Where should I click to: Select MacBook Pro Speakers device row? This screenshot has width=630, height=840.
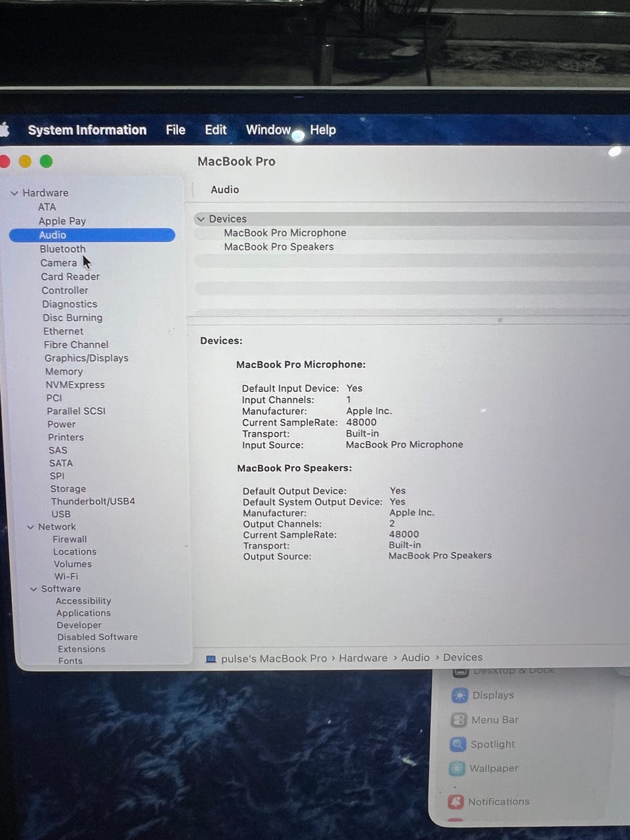[278, 247]
